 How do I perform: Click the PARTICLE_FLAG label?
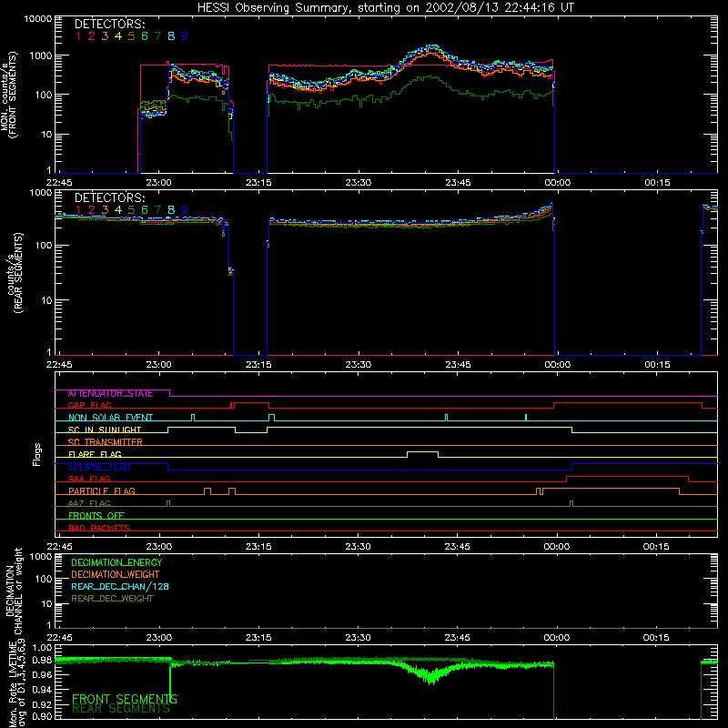click(x=102, y=490)
